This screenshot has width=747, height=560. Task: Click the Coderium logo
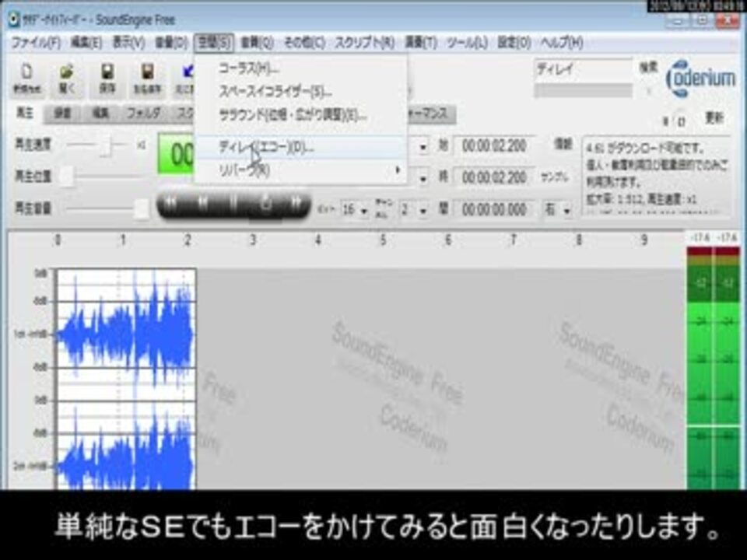pos(700,79)
